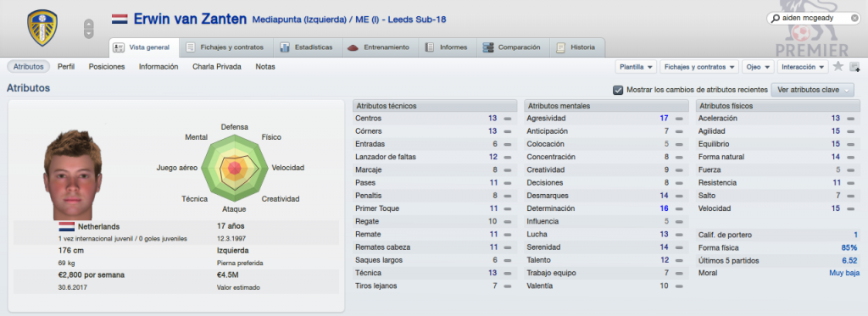Click the player face portrait
The width and height of the screenshot is (868, 316).
(x=73, y=175)
